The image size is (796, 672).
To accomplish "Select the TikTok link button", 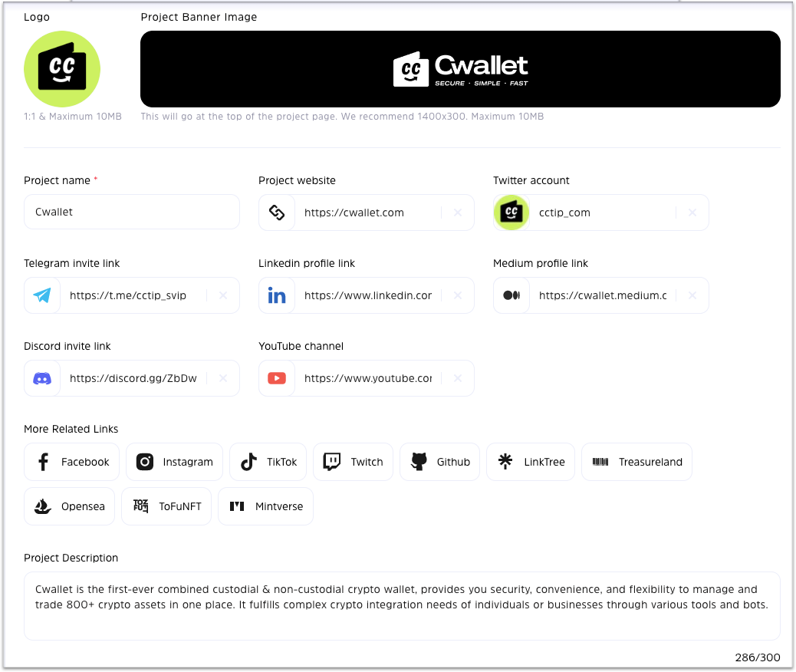I will [x=268, y=462].
